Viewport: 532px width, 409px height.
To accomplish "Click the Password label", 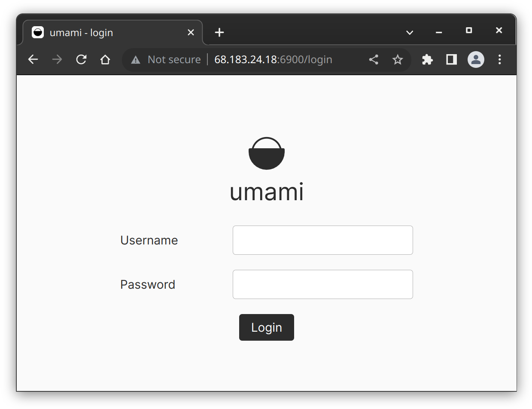I will (x=148, y=284).
